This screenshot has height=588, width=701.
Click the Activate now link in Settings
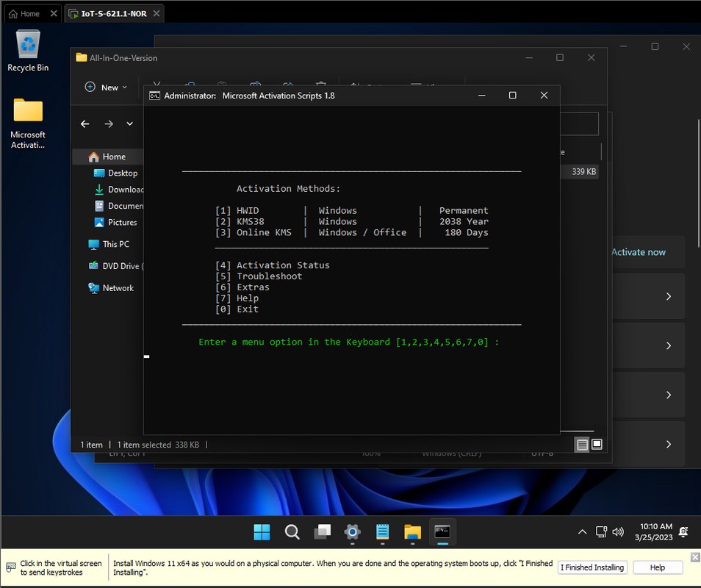pyautogui.click(x=639, y=252)
